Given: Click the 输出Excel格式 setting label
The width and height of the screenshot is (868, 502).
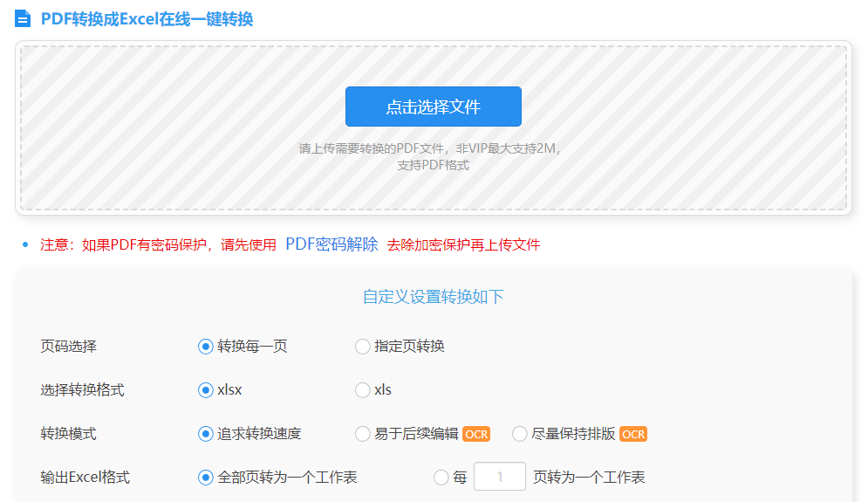Looking at the screenshot, I should pyautogui.click(x=85, y=478).
